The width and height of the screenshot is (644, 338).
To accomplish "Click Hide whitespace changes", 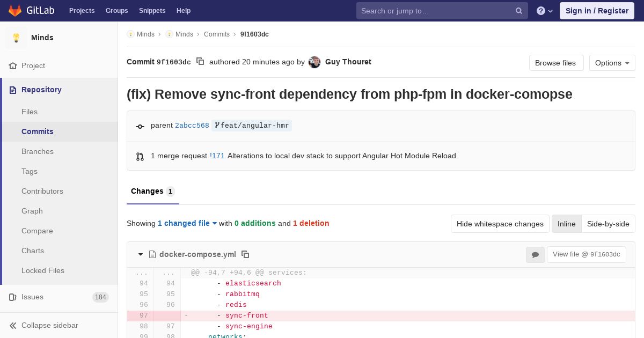I will tap(500, 224).
